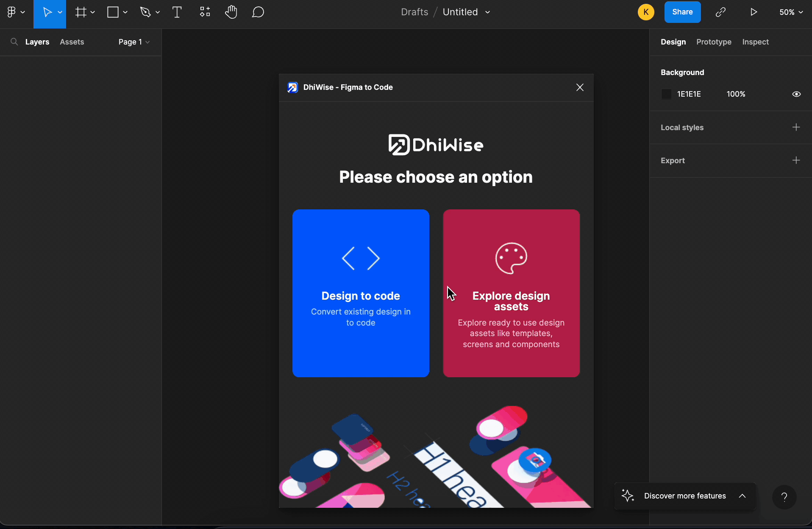Viewport: 812px width, 529px height.
Task: Open the Pen tool dropdown arrow
Action: 158,12
